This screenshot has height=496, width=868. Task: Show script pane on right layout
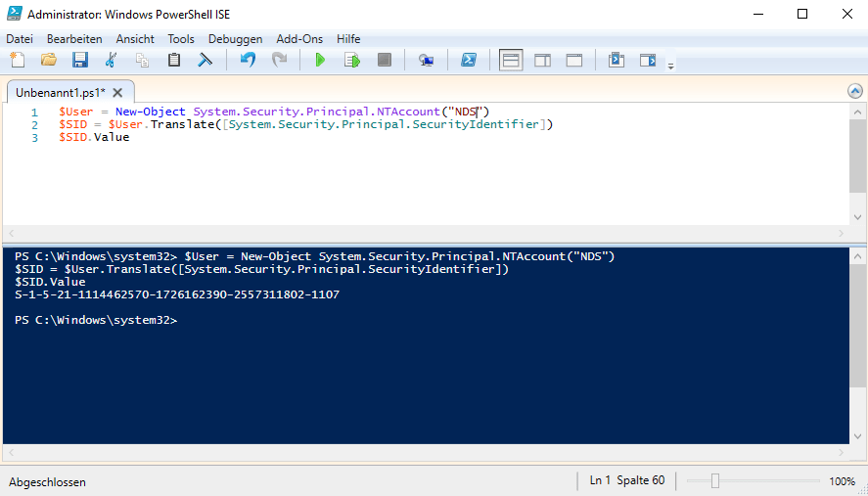coord(542,61)
